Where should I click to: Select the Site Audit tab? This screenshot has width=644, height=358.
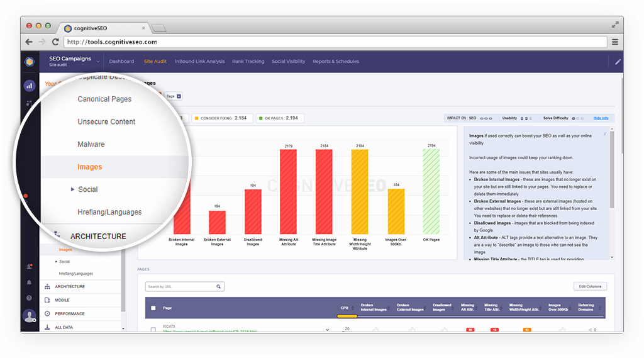pyautogui.click(x=155, y=61)
